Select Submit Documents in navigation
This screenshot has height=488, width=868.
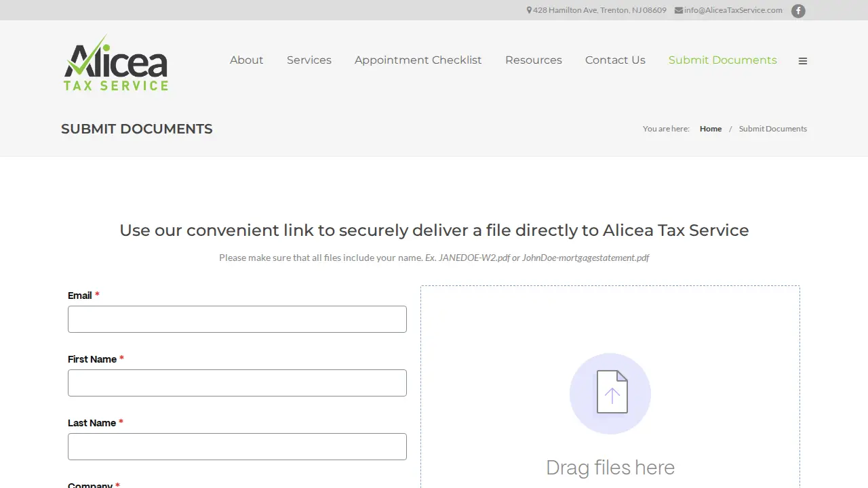coord(723,60)
